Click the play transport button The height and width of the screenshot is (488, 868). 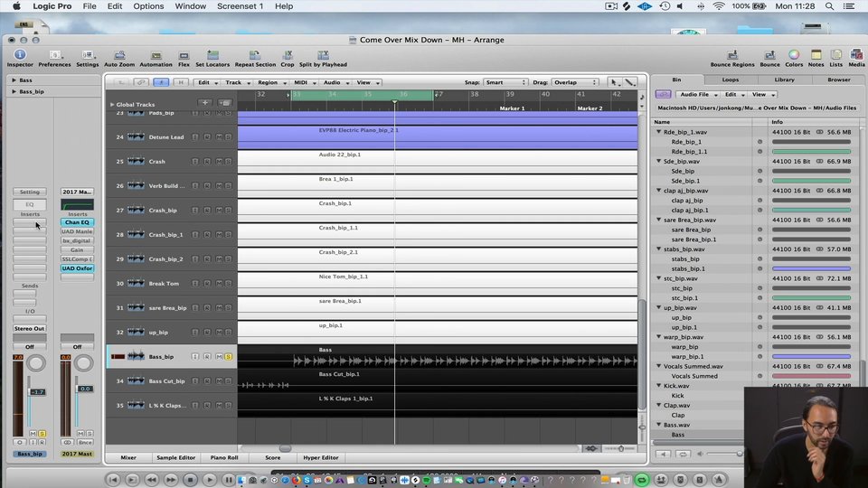pyautogui.click(x=209, y=480)
